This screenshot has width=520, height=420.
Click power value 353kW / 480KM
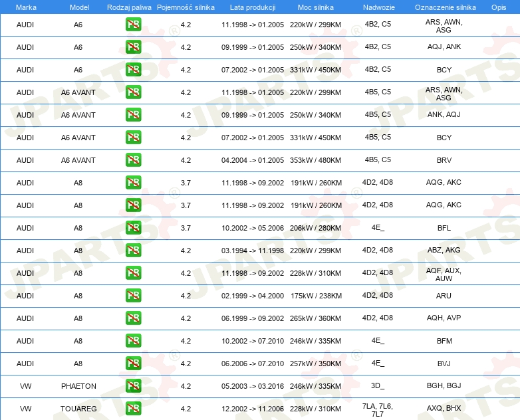point(315,160)
